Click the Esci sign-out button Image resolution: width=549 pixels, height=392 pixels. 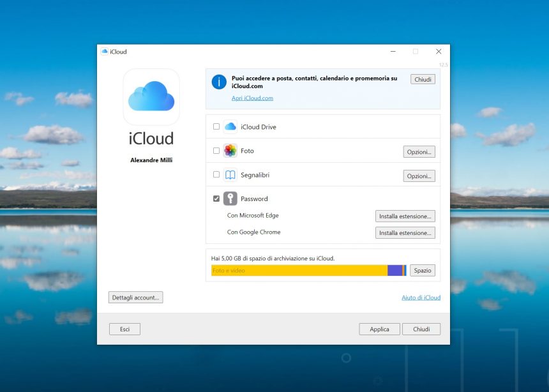click(x=124, y=329)
